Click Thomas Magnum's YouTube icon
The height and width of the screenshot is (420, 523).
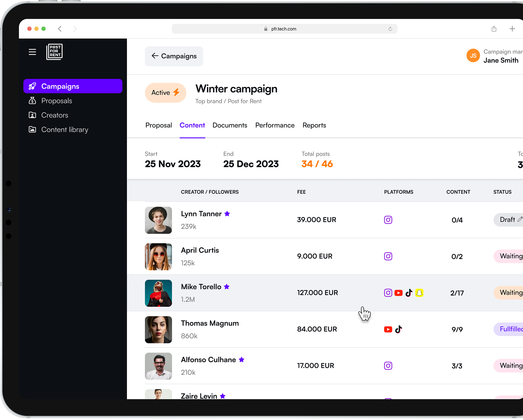coord(388,329)
